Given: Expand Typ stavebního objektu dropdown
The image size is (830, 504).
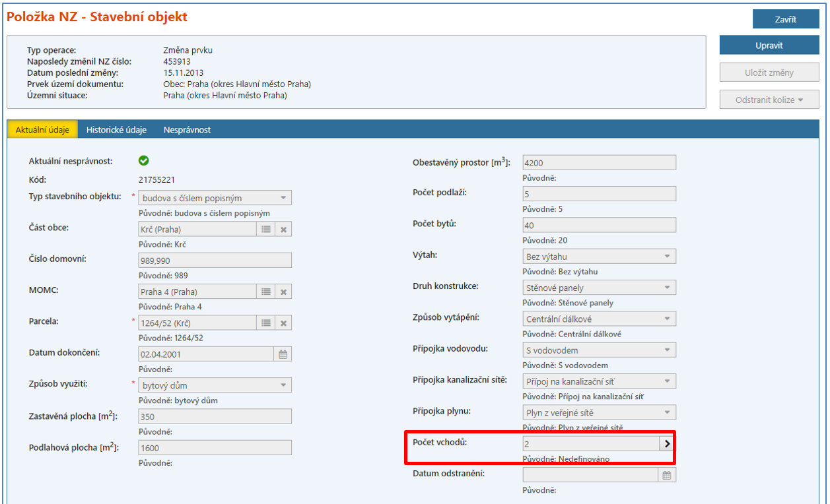Looking at the screenshot, I should click(x=283, y=198).
